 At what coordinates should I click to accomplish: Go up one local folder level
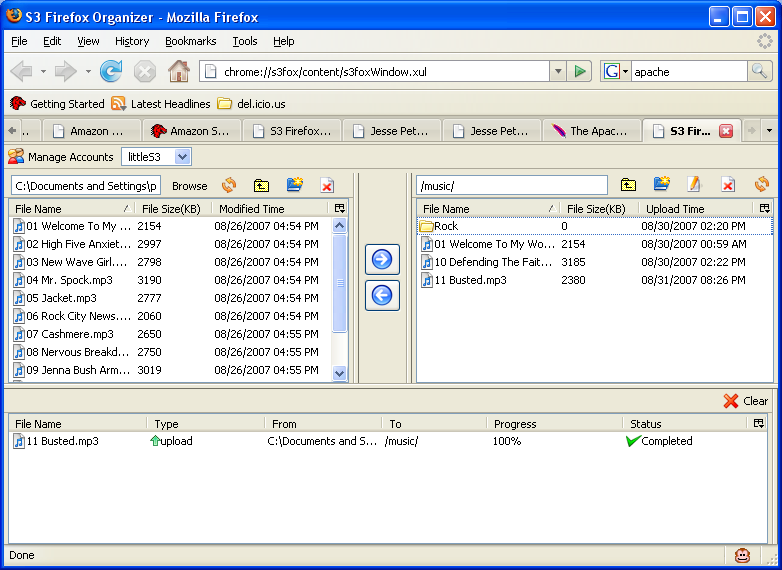[x=261, y=186]
